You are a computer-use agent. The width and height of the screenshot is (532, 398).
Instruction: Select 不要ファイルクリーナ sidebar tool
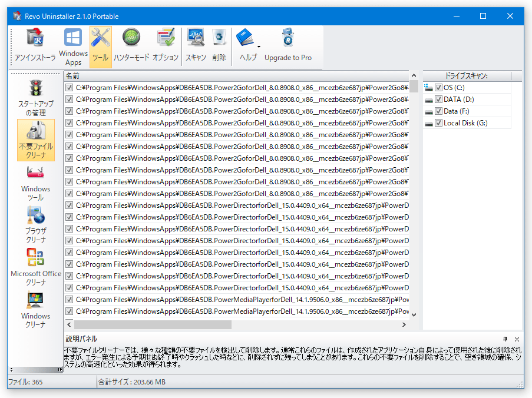pyautogui.click(x=35, y=140)
